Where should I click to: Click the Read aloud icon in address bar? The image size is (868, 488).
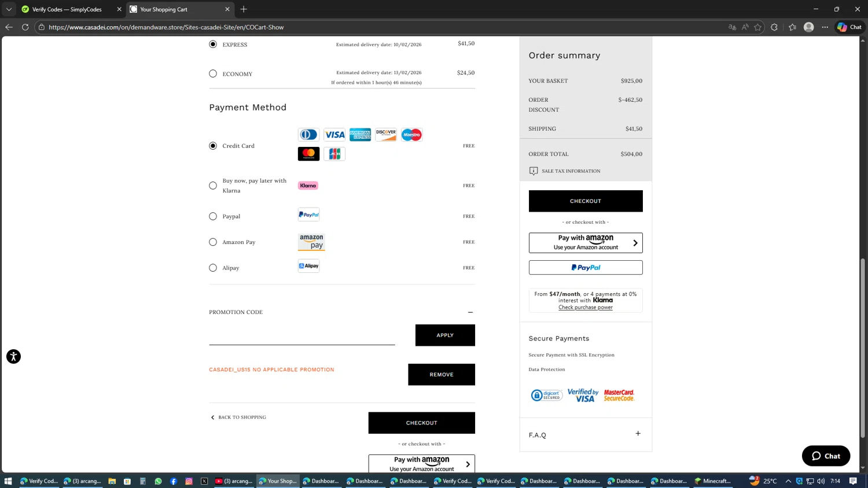pyautogui.click(x=745, y=27)
